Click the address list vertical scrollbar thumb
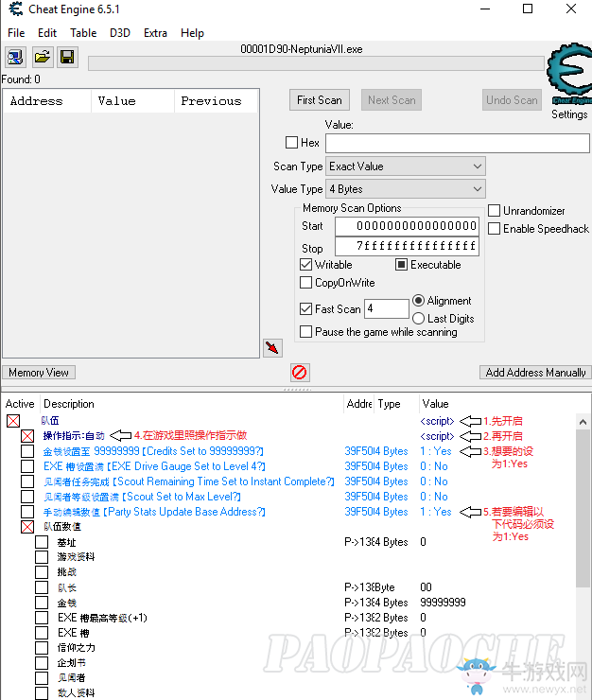The image size is (592, 700). pyautogui.click(x=583, y=508)
